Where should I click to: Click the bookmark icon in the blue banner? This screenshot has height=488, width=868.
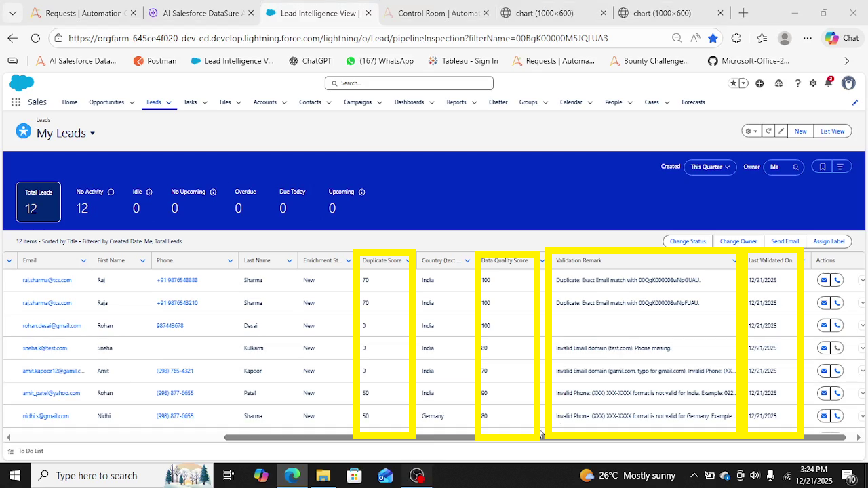coord(822,167)
